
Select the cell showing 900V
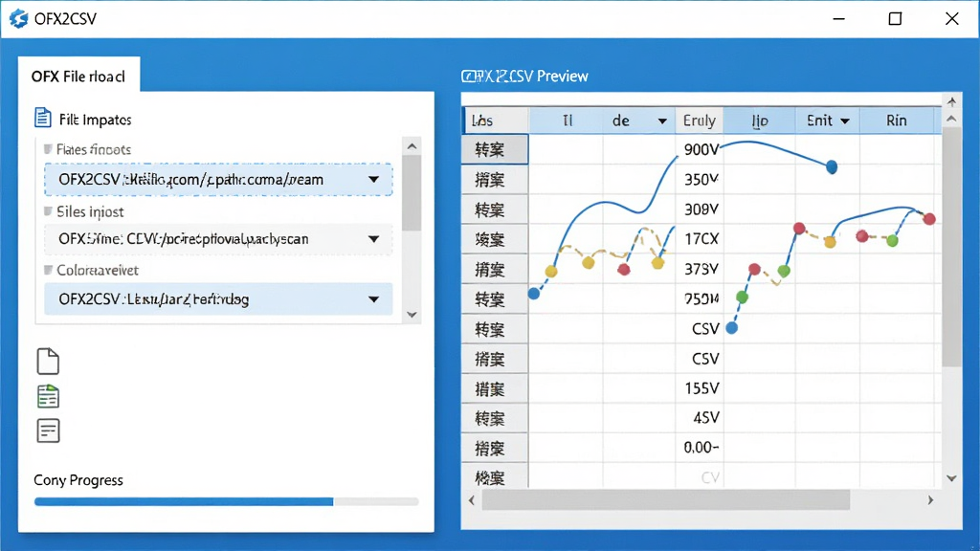(699, 149)
